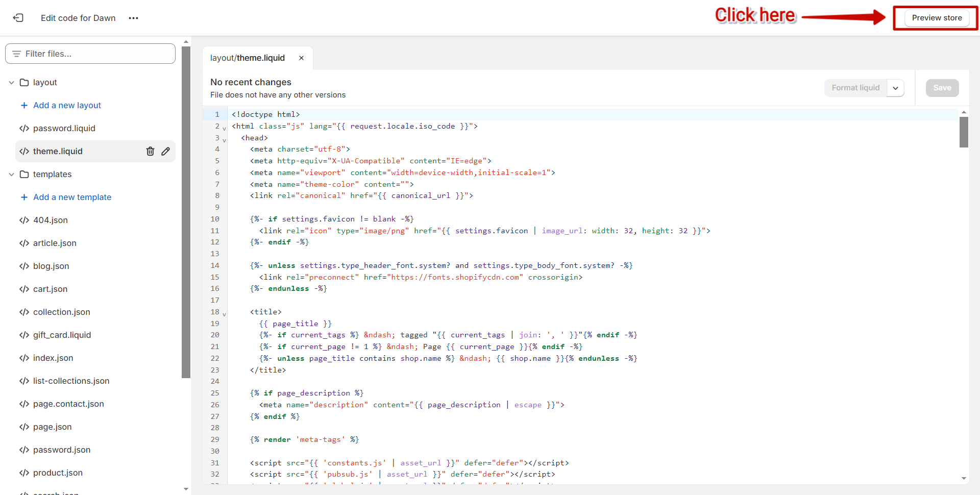This screenshot has width=980, height=495.
Task: Click the code icon next to gift_card.liquid
Action: click(x=24, y=335)
